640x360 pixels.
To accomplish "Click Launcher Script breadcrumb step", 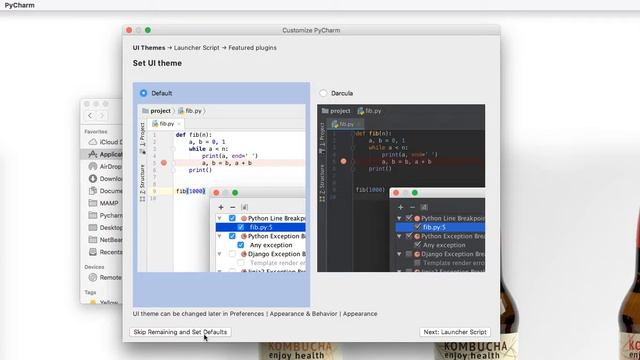I will coord(197,48).
